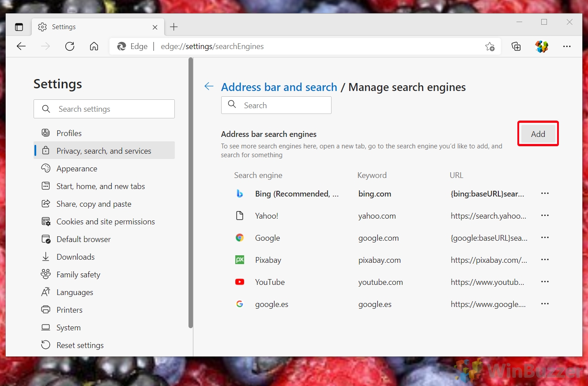588x386 pixels.
Task: Click the Yahoo! page icon
Action: click(240, 216)
